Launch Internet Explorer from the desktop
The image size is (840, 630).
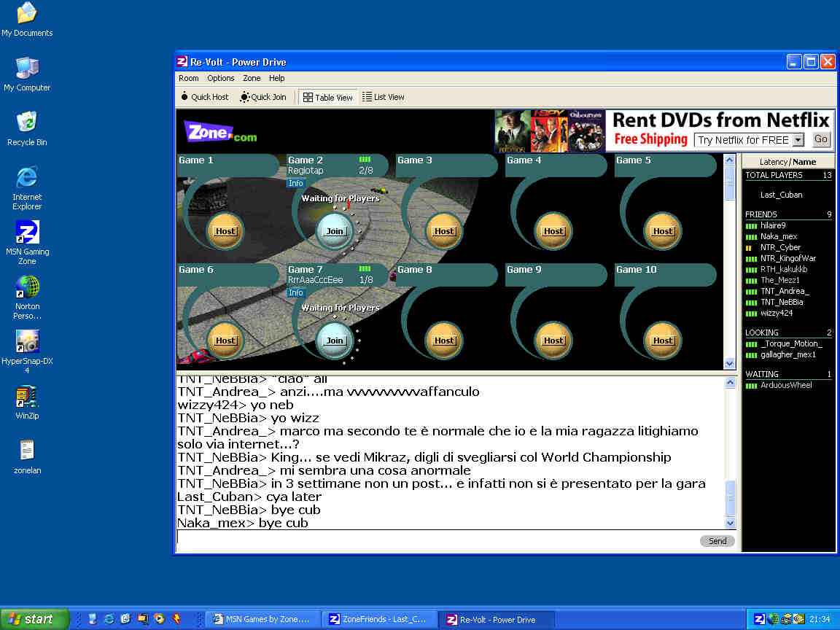[27, 188]
